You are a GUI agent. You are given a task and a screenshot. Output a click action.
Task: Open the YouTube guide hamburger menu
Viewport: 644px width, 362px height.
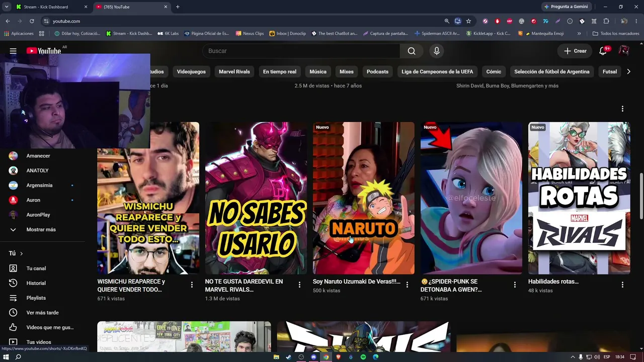13,51
